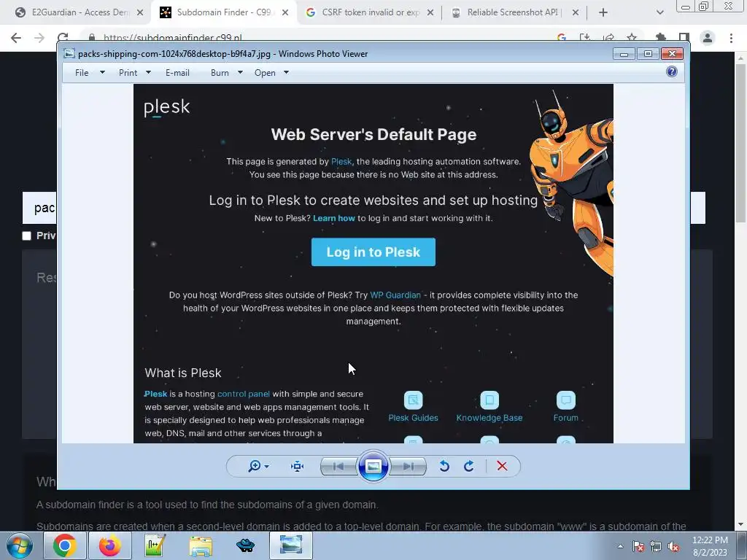Open the zoom magnifier control in Photo Viewer
The width and height of the screenshot is (747, 560).
click(x=255, y=466)
